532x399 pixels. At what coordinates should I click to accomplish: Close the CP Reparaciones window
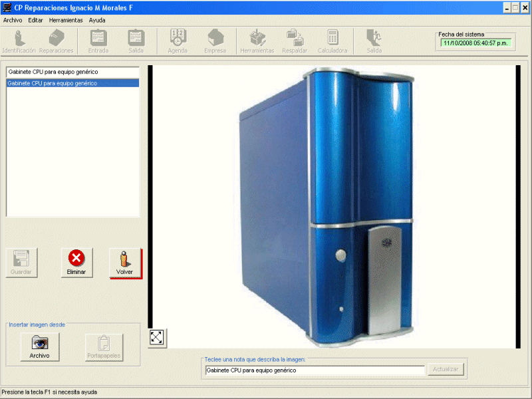(x=525, y=8)
